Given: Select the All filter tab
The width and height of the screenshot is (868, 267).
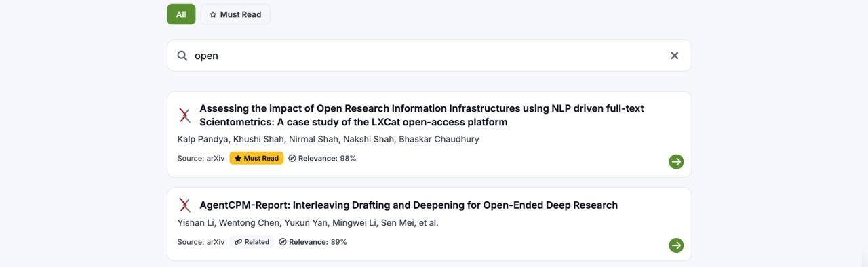Looking at the screenshot, I should click(181, 14).
